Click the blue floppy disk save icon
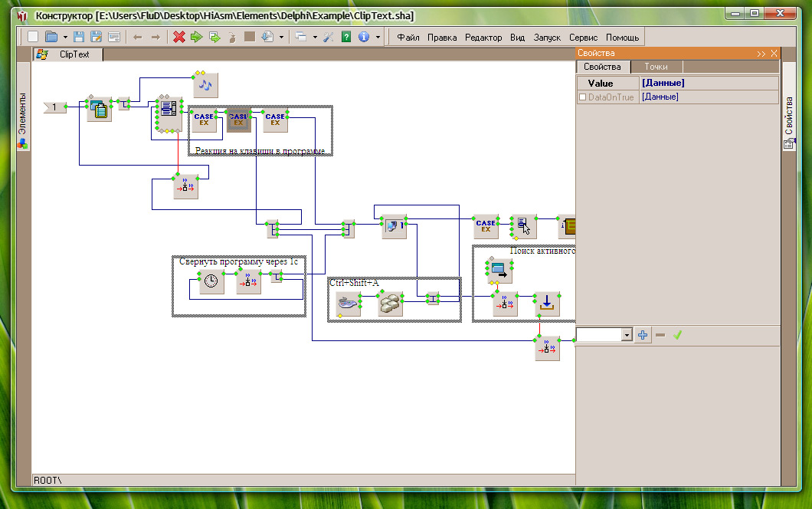 [x=79, y=37]
